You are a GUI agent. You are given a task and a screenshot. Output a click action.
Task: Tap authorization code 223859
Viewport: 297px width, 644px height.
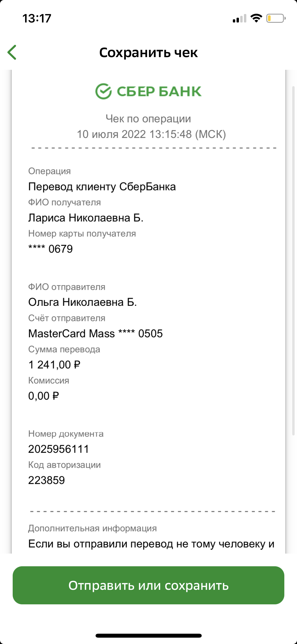point(46,480)
